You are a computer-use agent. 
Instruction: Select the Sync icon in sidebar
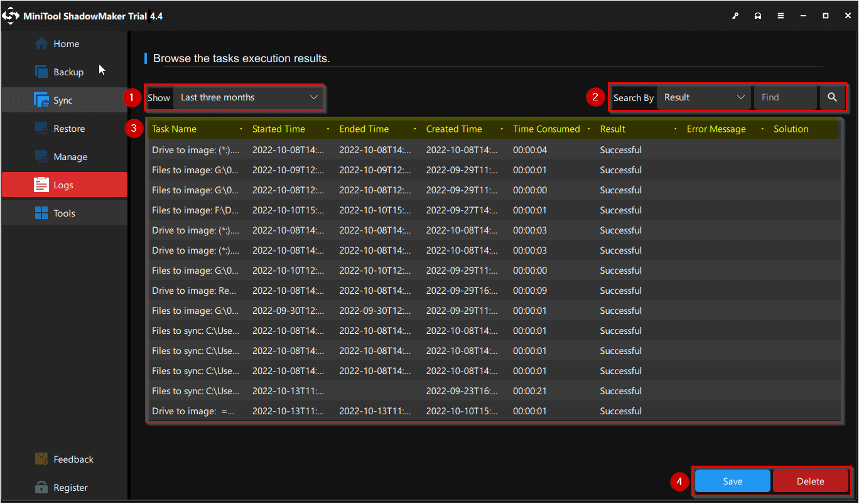[41, 100]
